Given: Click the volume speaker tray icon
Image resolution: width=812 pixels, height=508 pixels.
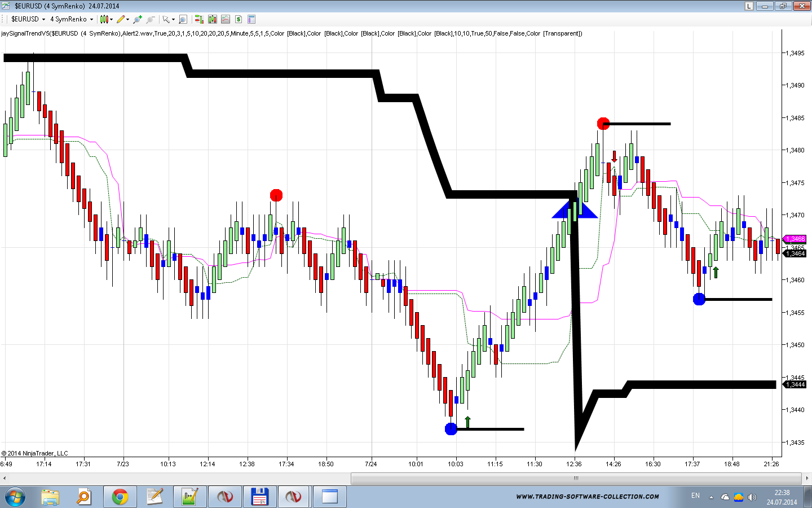Looking at the screenshot, I should click(752, 497).
